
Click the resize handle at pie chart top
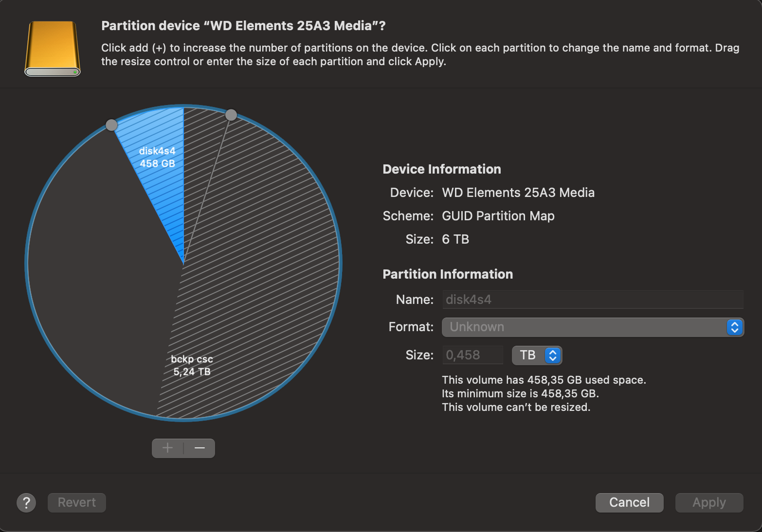click(231, 115)
